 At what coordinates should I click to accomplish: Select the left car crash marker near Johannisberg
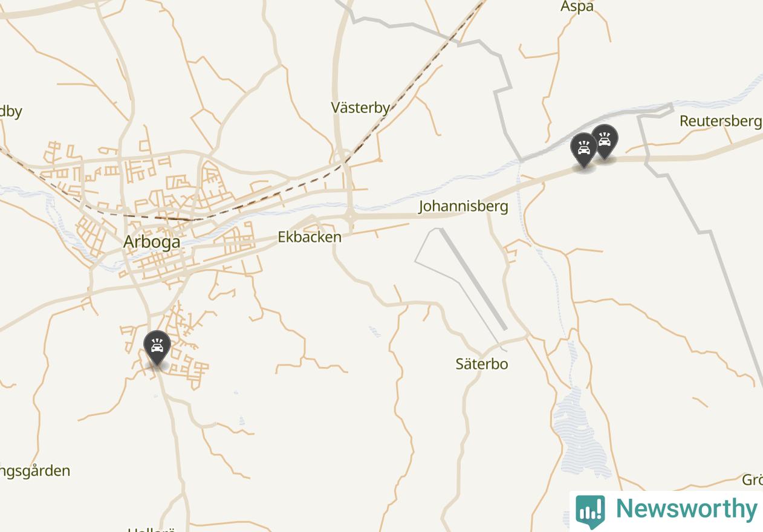pos(583,150)
